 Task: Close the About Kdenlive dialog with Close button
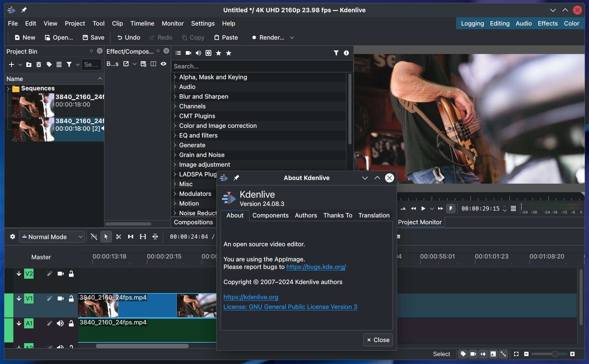click(378, 340)
